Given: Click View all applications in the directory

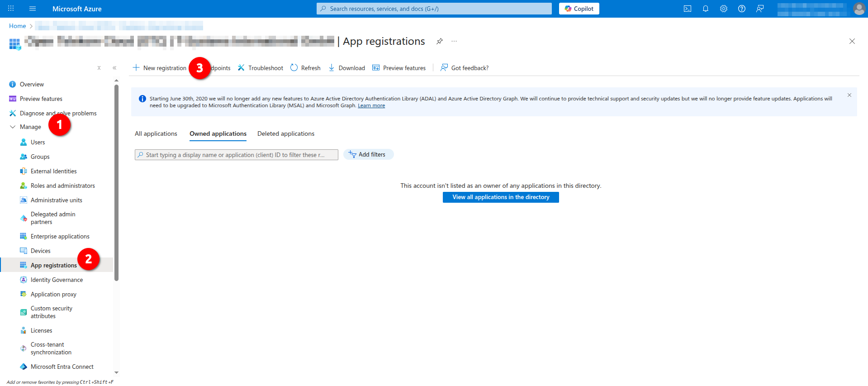Looking at the screenshot, I should point(500,197).
